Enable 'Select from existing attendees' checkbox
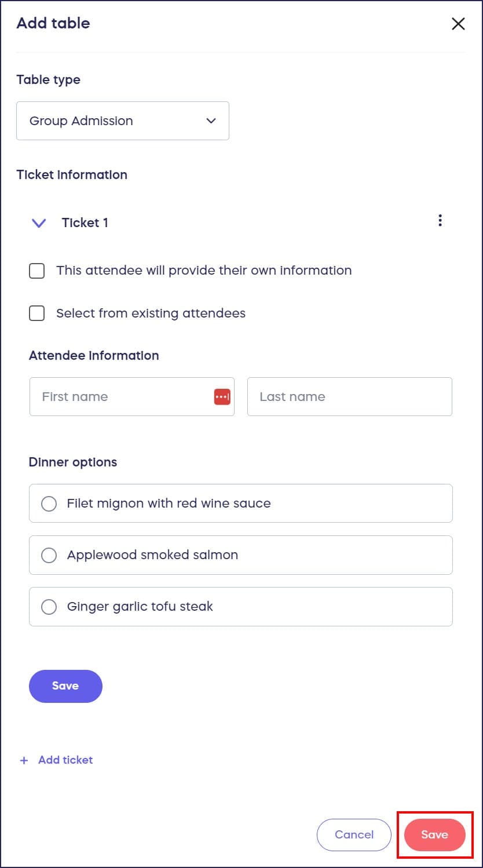The image size is (483, 868). (x=37, y=313)
